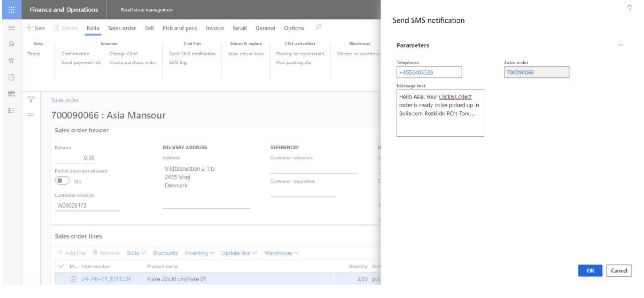Switch to the Invoice tab

click(215, 28)
